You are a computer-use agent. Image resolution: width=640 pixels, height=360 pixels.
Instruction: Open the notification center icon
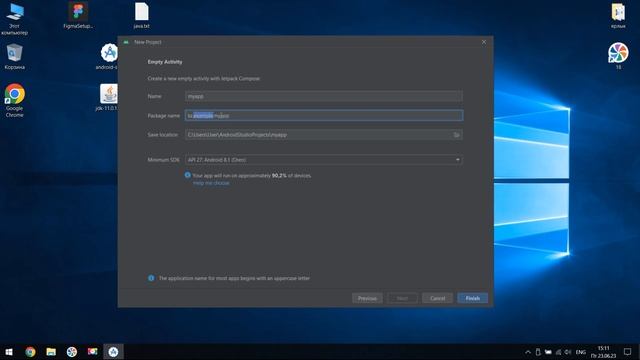tap(628, 352)
